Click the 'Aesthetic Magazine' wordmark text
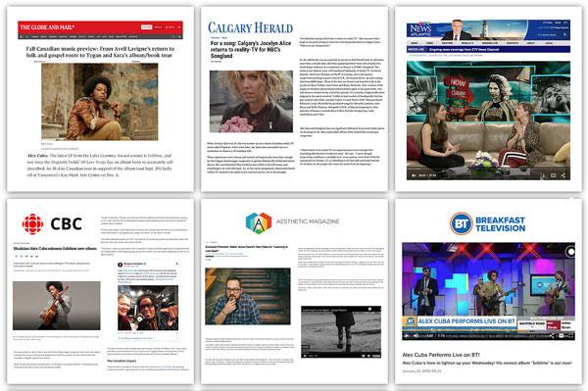This screenshot has width=588, height=391. click(x=308, y=221)
